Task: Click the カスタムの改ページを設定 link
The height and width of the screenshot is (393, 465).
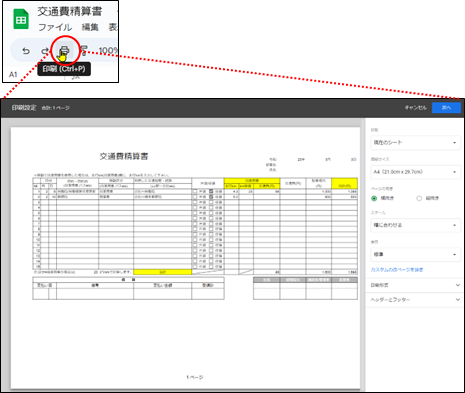Action: 397,270
